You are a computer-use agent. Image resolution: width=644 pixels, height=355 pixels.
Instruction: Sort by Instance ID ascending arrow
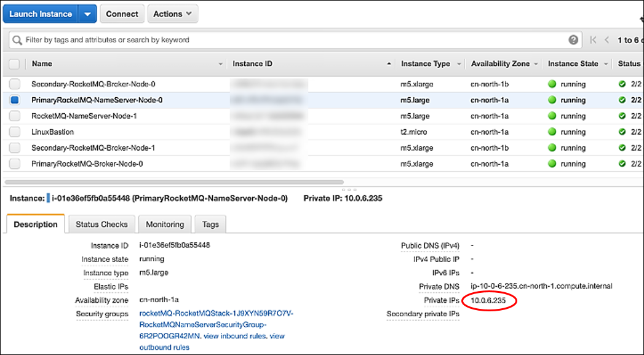389,64
